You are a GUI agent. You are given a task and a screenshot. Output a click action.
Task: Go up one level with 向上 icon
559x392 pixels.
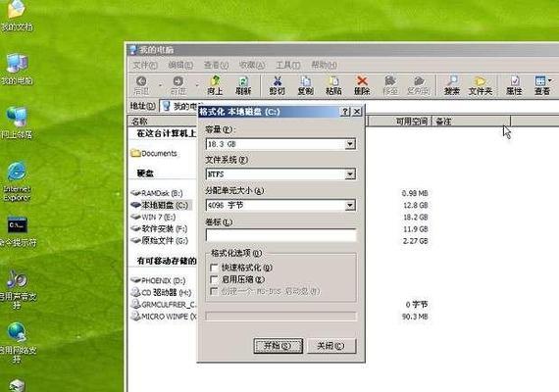[215, 85]
